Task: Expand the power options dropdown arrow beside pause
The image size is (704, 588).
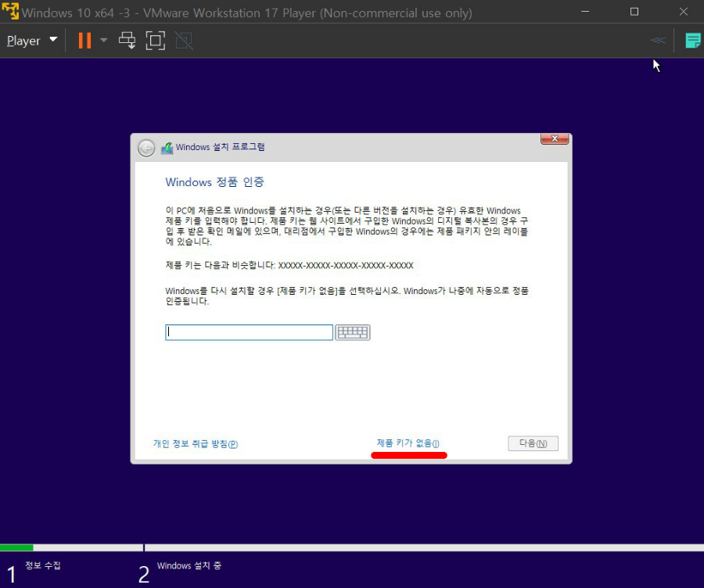Action: tap(104, 41)
